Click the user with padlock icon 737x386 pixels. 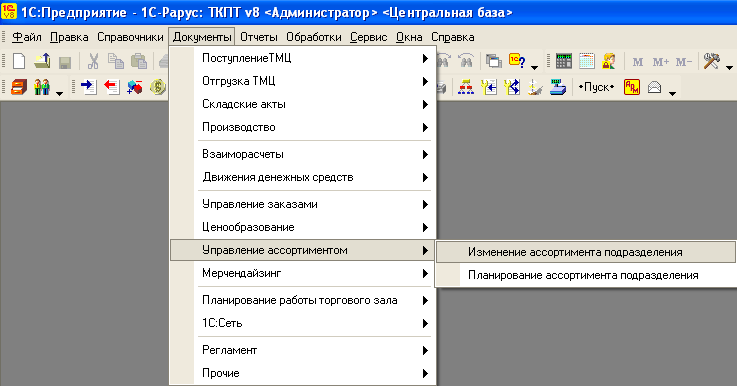(x=609, y=61)
